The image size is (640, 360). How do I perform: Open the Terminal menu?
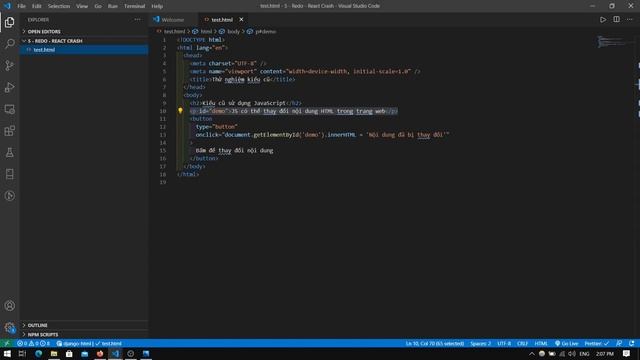tap(134, 6)
